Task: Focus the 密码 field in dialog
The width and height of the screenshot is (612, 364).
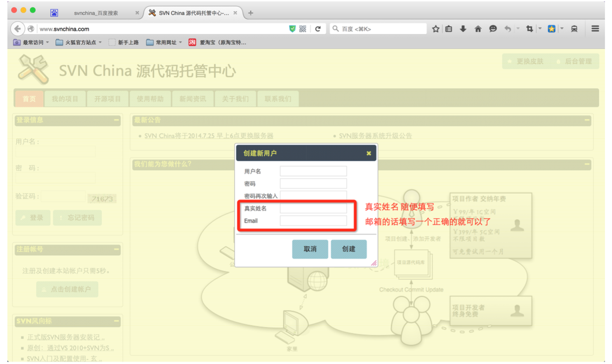Action: [x=313, y=184]
